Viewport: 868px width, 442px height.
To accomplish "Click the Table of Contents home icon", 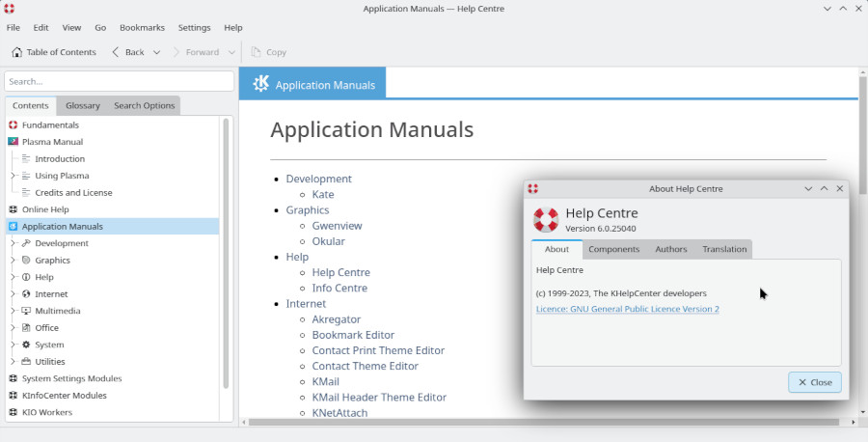I will (16, 52).
